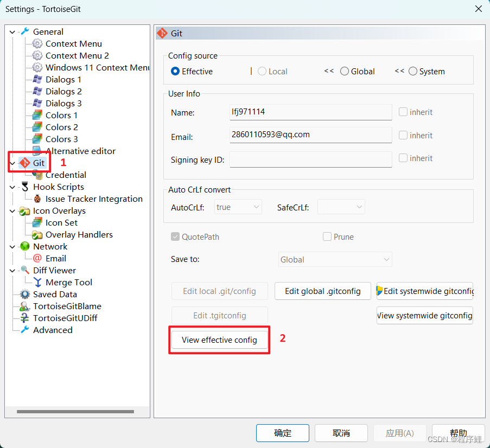
Task: Click the TortoiseGitUDiff icon
Action: coord(24,318)
